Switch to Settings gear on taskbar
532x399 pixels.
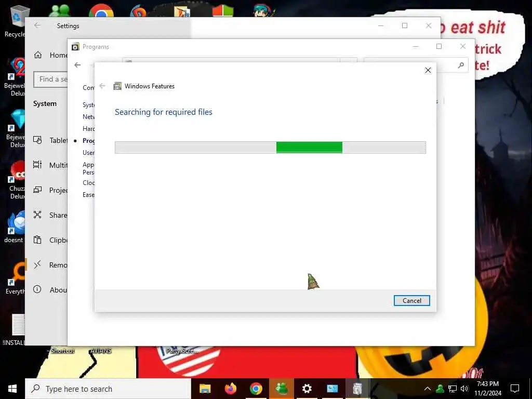click(x=307, y=389)
